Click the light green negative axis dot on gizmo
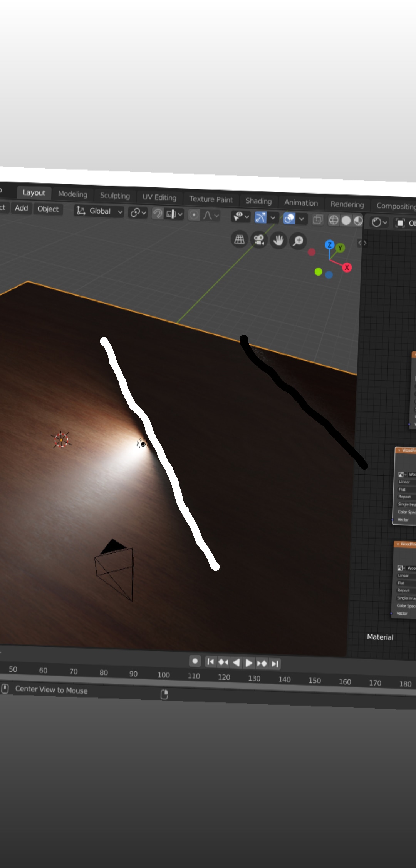416x868 pixels. click(318, 272)
